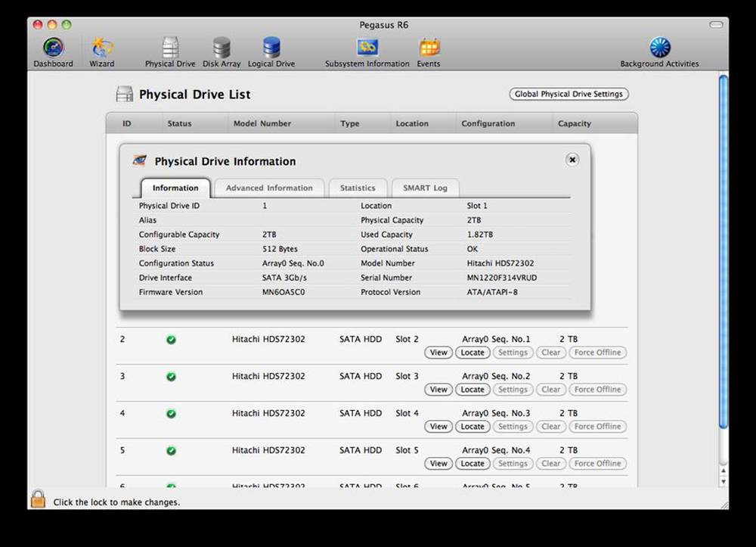The width and height of the screenshot is (756, 547).
Task: Switch to the Information tab
Action: 175,188
